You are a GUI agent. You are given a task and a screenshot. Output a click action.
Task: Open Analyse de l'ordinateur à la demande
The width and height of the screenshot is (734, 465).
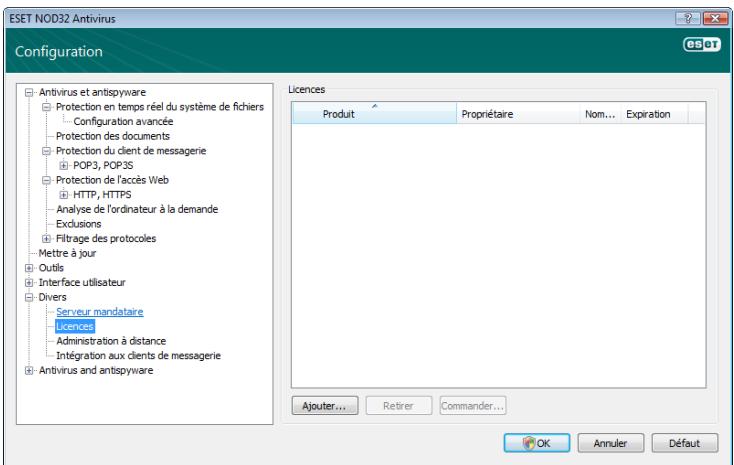click(137, 209)
